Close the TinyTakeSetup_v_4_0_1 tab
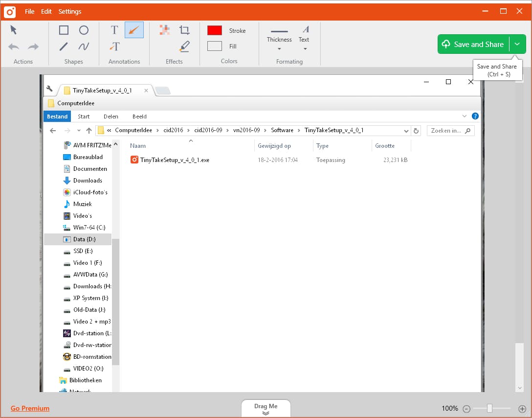The height and width of the screenshot is (418, 532). click(x=146, y=91)
